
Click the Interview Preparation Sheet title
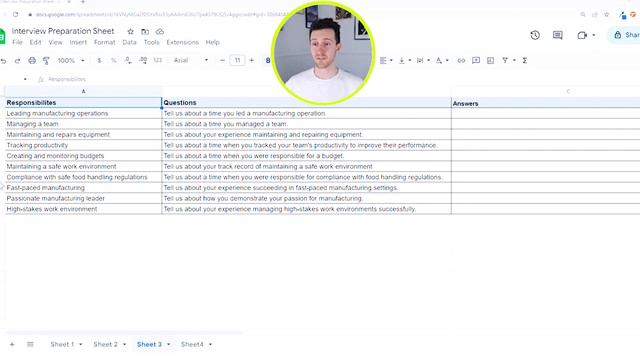pyautogui.click(x=63, y=31)
